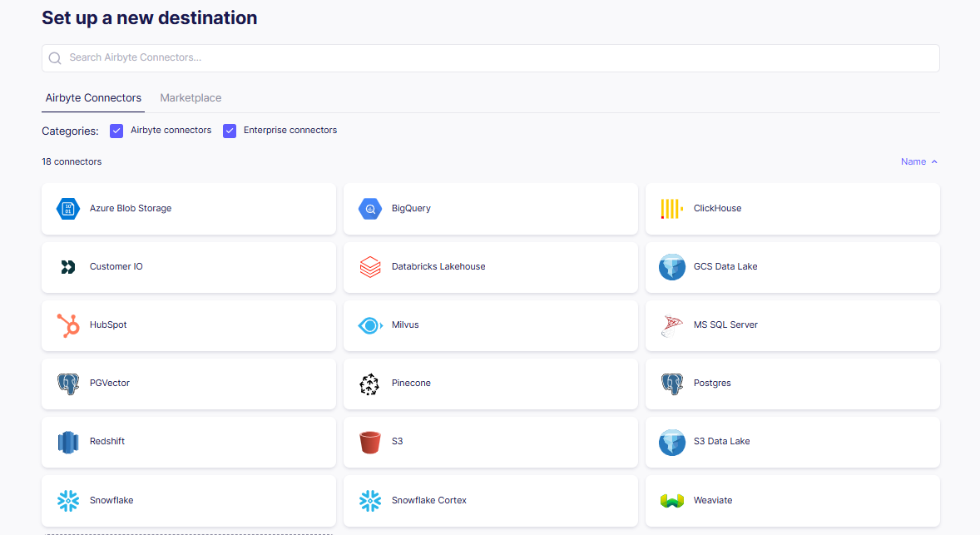Select the Weaviate connector

790,500
